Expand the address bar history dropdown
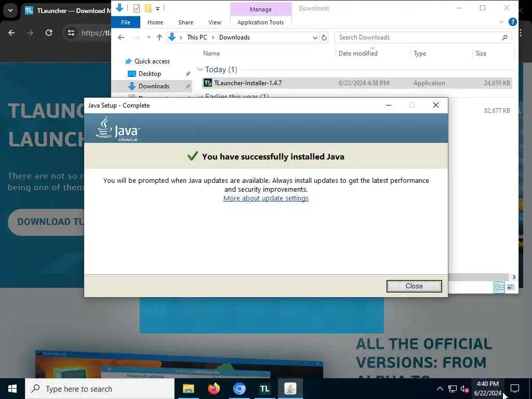The image size is (532, 399). point(315,37)
